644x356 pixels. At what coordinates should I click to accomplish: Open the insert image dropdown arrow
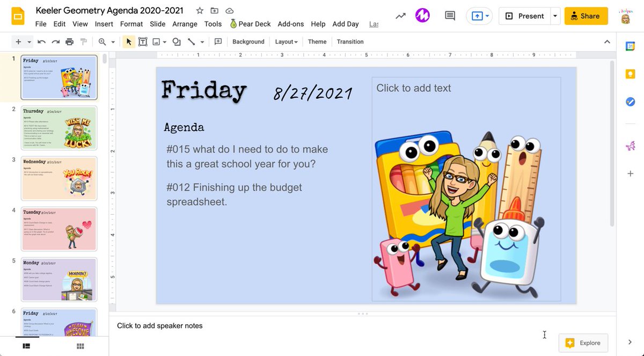(165, 42)
